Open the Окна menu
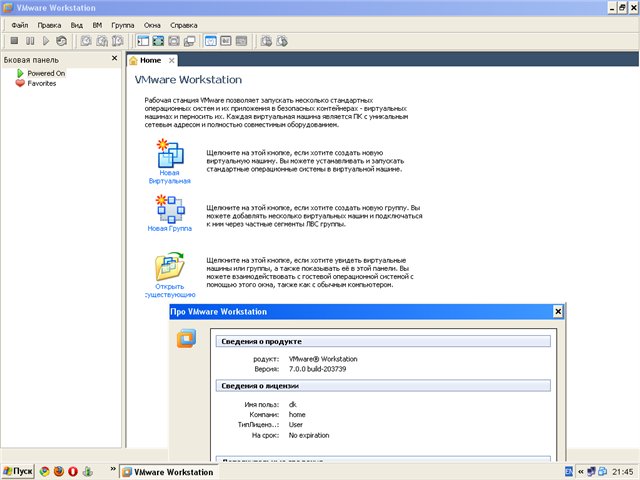 click(152, 25)
